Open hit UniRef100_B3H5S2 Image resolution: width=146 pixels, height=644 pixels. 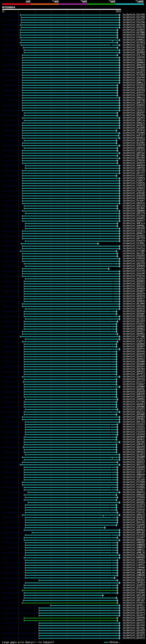tap(134, 40)
